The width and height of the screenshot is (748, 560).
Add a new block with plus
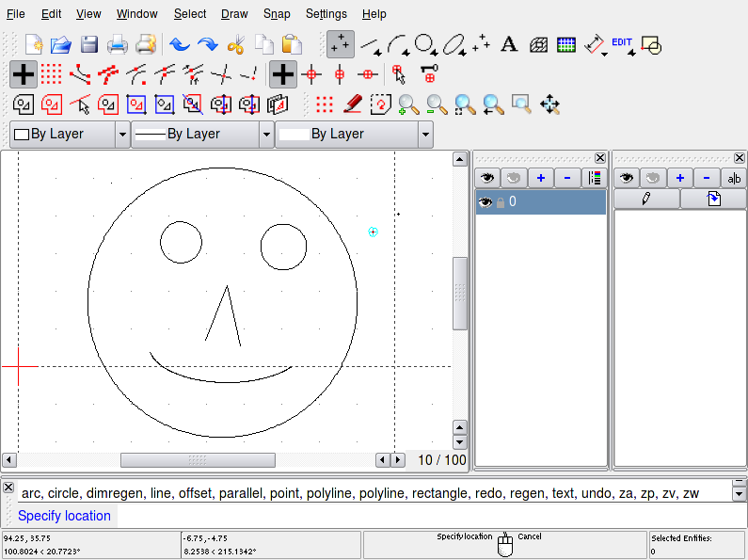coord(679,178)
